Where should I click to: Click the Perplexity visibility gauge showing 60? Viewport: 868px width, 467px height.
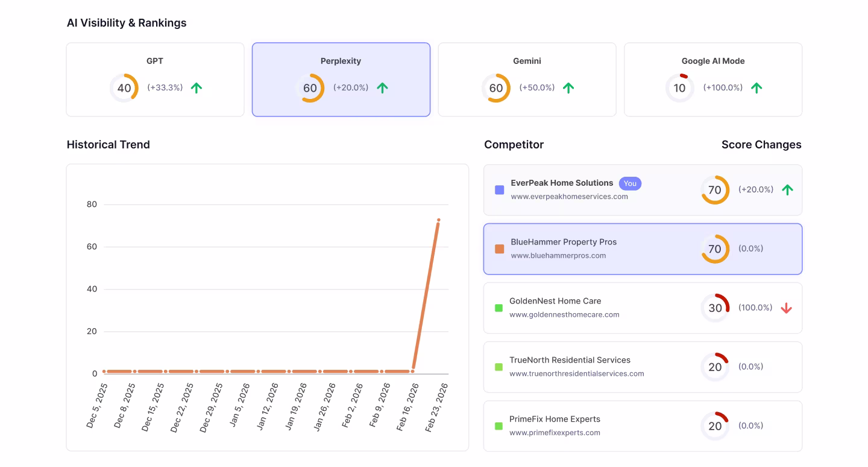click(310, 87)
